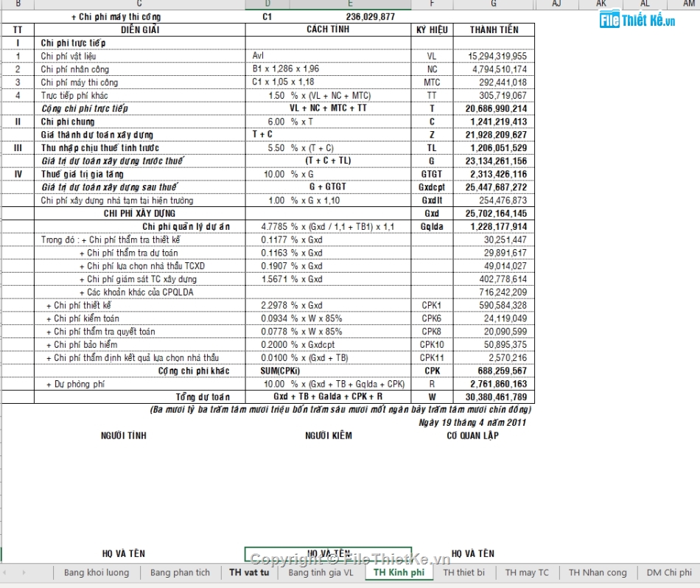Select the Chi phí máy thi công row 3 cell
700x588 pixels.
pos(140,83)
